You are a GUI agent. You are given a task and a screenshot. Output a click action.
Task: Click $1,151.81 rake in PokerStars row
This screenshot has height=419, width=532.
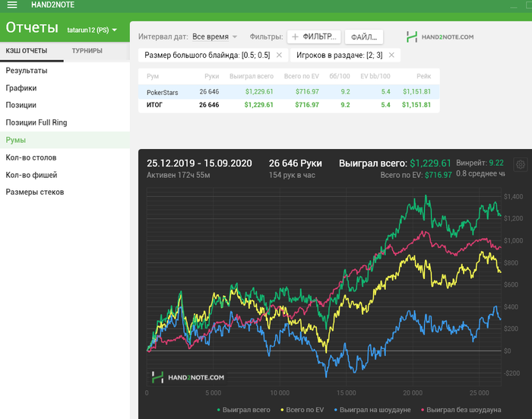pos(416,92)
